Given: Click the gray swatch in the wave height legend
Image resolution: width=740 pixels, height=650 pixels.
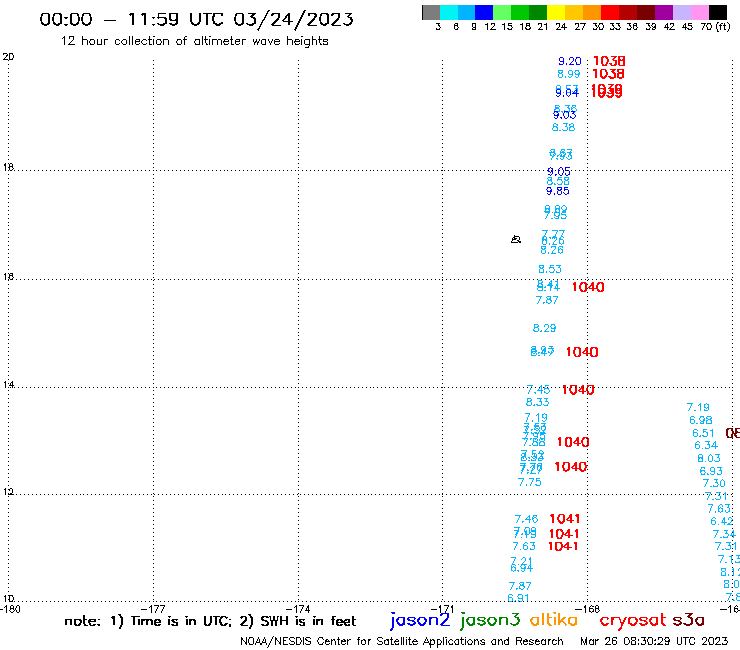Looking at the screenshot, I should [431, 12].
